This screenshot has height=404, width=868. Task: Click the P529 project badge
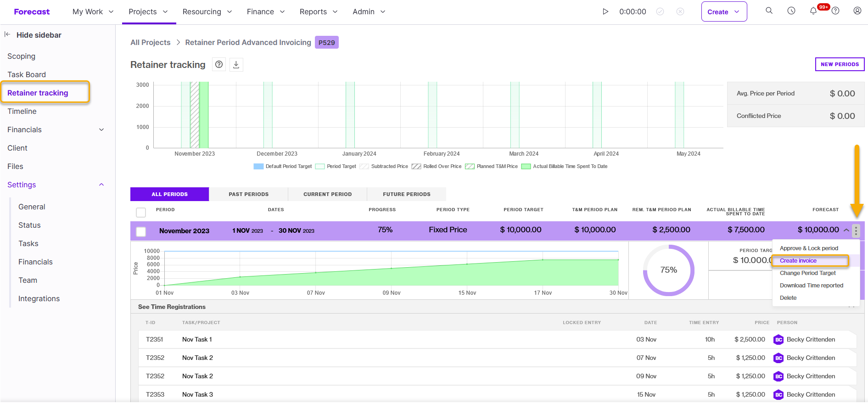pos(326,43)
